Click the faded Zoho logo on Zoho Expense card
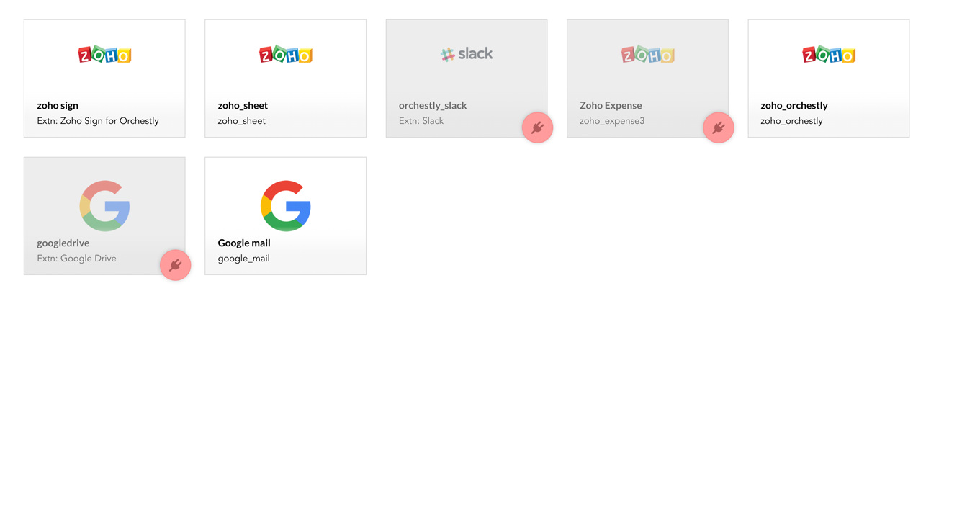The height and width of the screenshot is (515, 980). point(648,55)
